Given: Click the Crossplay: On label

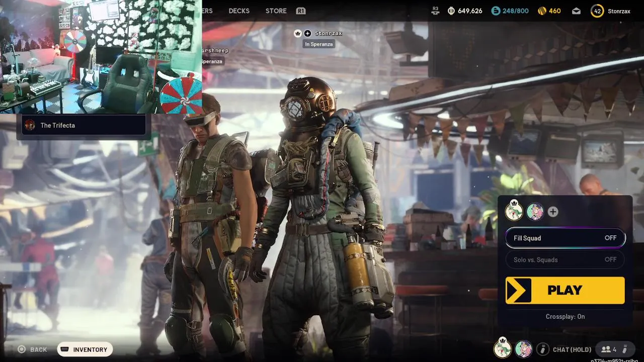Looking at the screenshot, I should pyautogui.click(x=565, y=316).
